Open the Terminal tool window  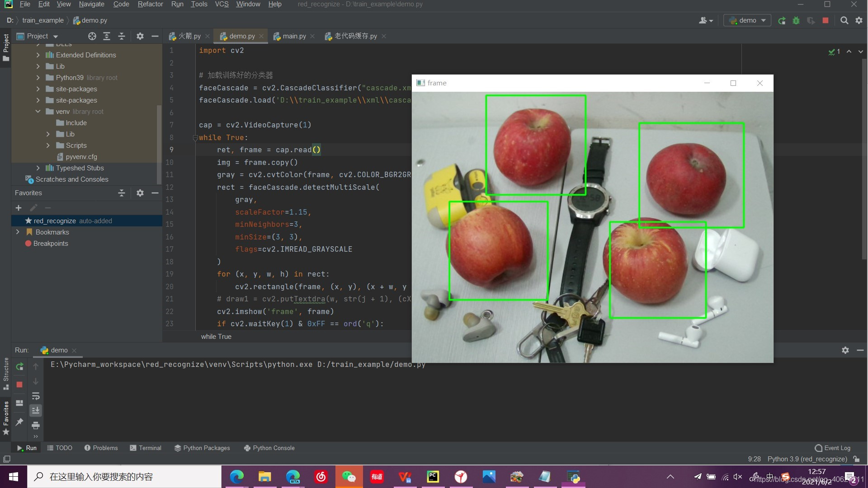coord(146,448)
